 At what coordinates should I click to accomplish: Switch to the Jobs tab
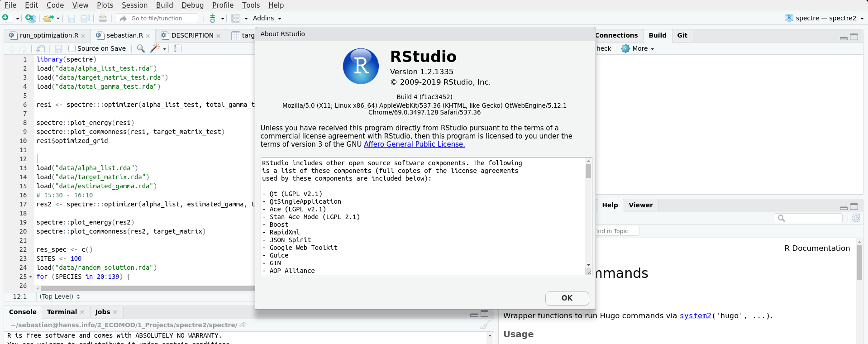coord(103,312)
